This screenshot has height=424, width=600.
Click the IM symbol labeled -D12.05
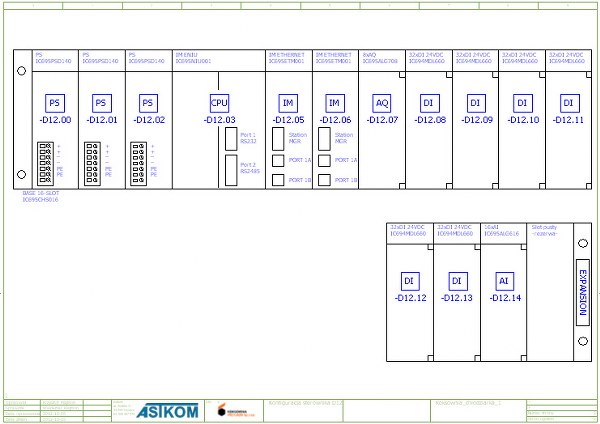coord(287,103)
